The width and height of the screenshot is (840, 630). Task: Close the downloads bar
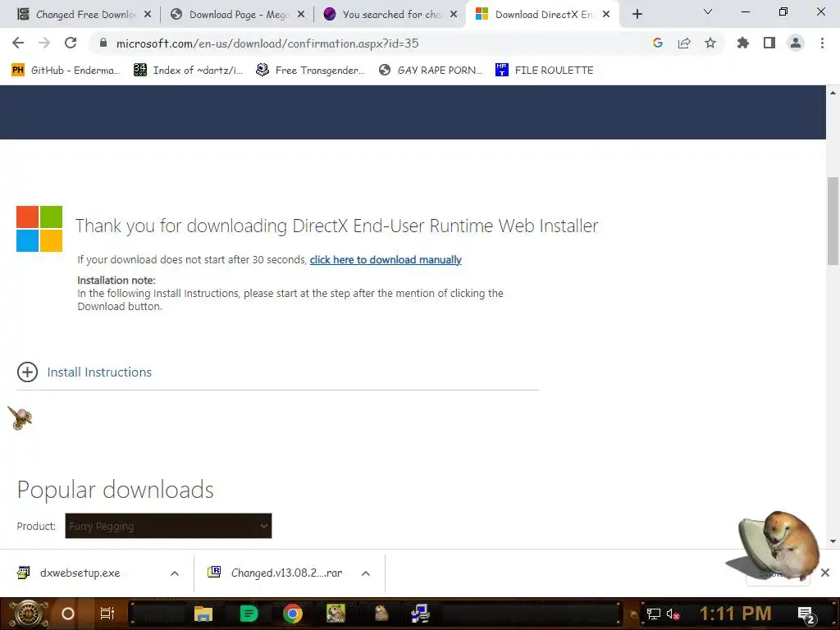click(x=825, y=573)
